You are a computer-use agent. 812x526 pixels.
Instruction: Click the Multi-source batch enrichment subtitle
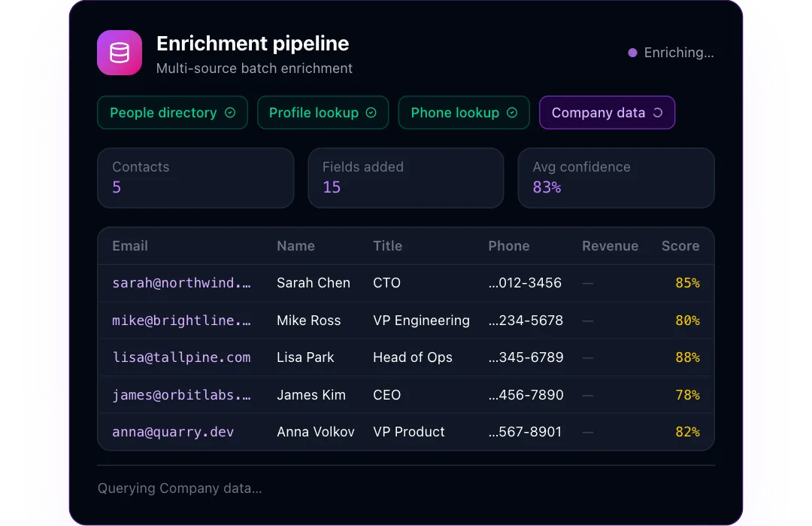pos(254,68)
